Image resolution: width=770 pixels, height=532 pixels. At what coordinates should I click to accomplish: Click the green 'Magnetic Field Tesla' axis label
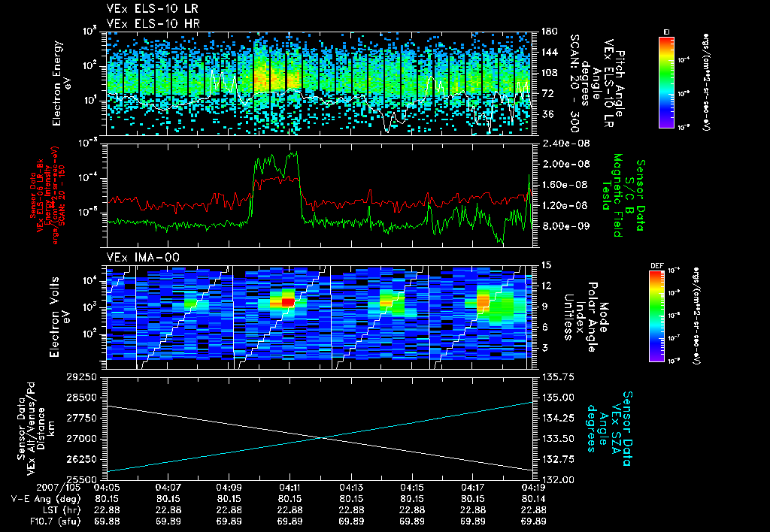[612, 195]
